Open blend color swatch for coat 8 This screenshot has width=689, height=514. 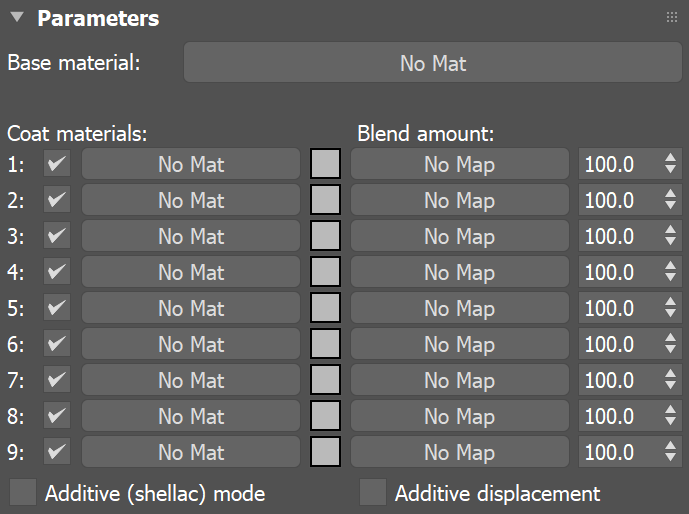point(326,416)
